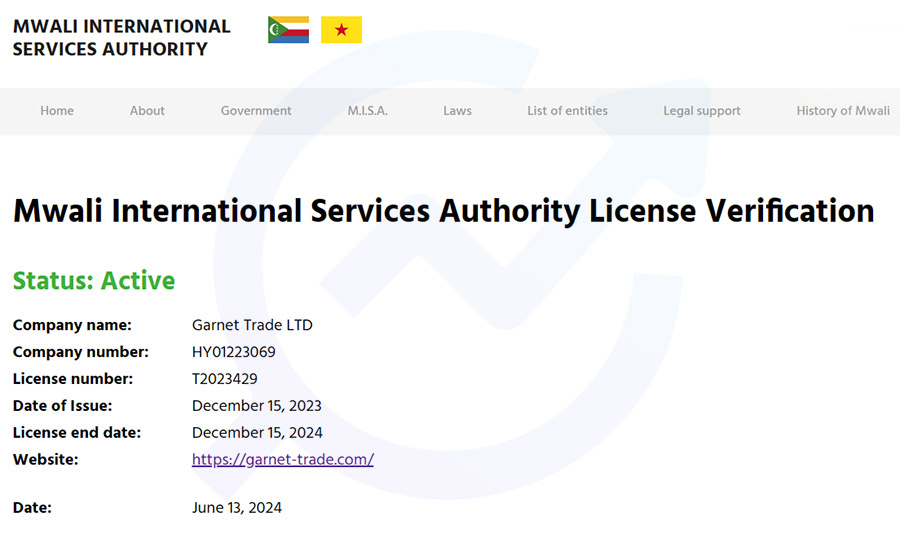Click the Website: label

(x=45, y=459)
